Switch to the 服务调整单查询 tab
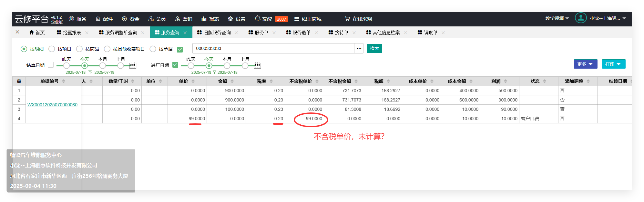Screen dimensions: 644x202 [x=118, y=33]
